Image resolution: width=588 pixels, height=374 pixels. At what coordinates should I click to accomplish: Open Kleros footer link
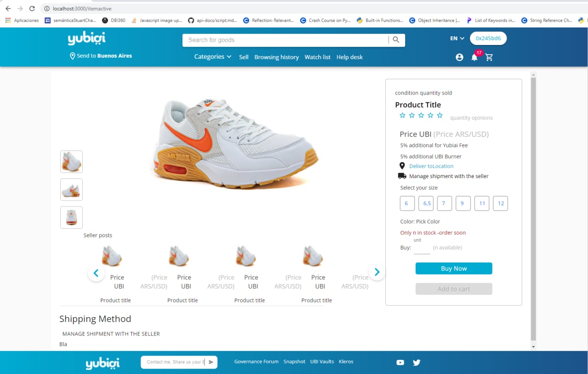(x=346, y=362)
